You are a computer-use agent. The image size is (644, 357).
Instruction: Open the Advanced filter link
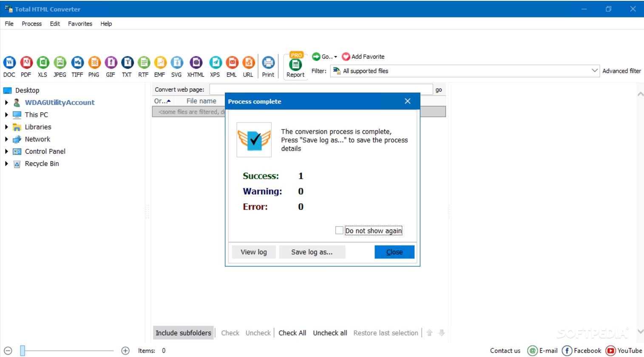[x=621, y=71]
